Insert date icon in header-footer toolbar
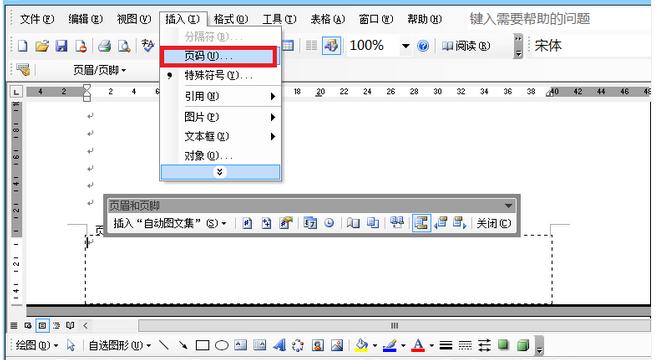 310,224
